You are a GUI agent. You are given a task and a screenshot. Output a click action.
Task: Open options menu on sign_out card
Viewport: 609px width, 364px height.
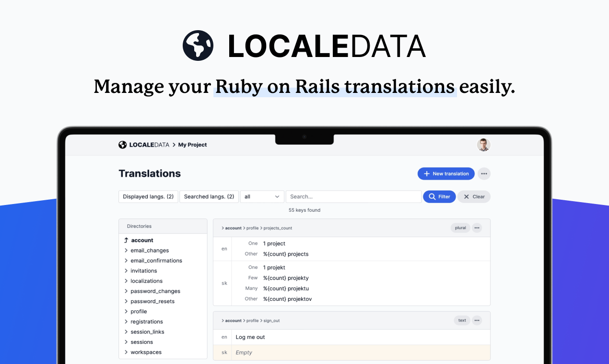[x=477, y=320]
